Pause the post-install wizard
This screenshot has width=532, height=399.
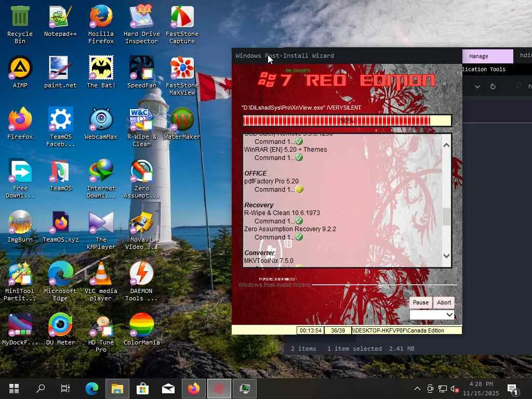(420, 302)
